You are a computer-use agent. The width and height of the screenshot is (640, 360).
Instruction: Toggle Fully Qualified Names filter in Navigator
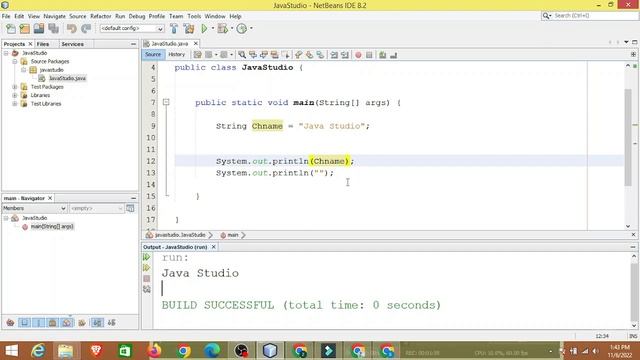coord(82,323)
